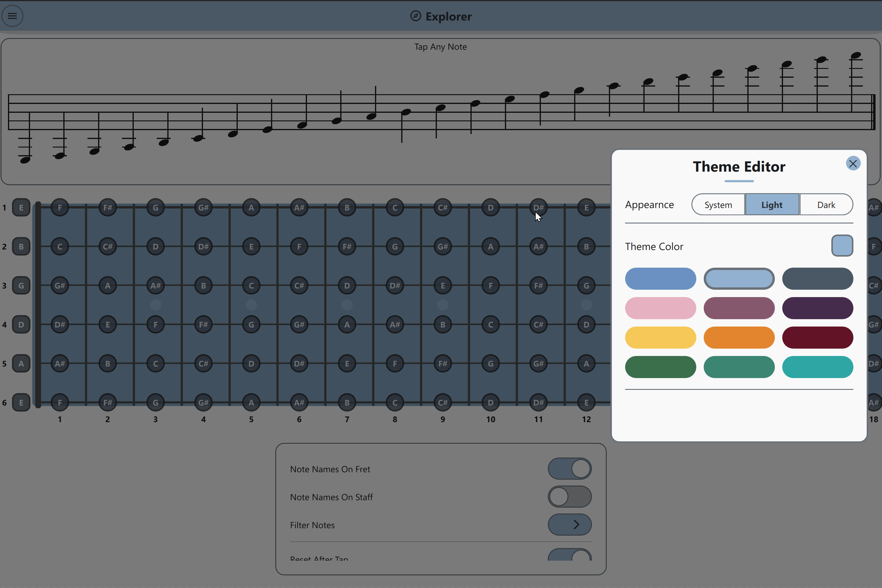Screen dimensions: 882x588
Task: Tap the open E note on string 1
Action: coord(21,207)
